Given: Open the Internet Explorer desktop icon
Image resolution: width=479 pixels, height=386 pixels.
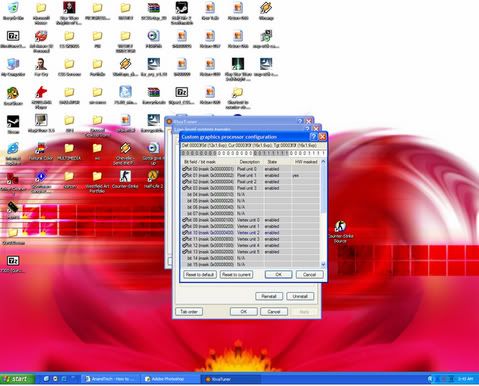Looking at the screenshot, I should [x=13, y=154].
